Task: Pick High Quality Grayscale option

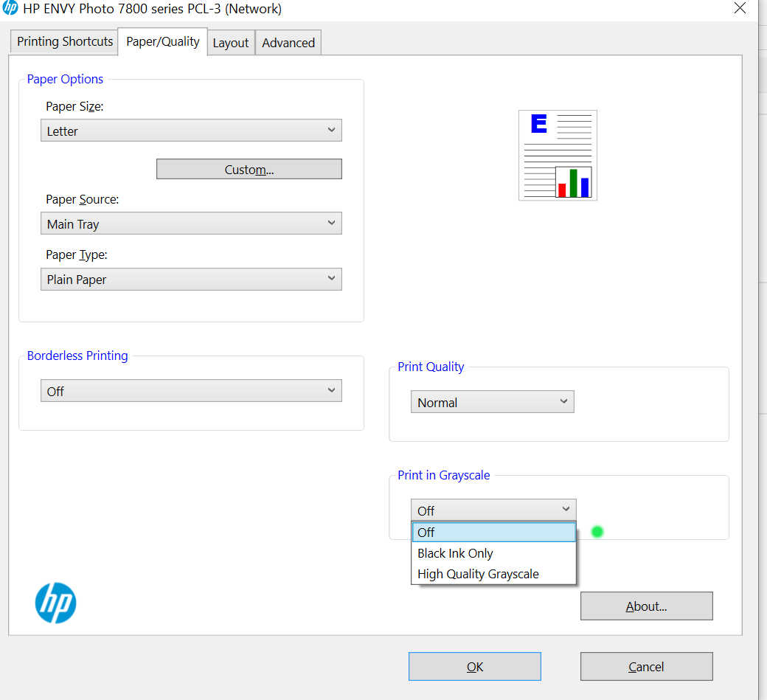Action: pyautogui.click(x=478, y=574)
